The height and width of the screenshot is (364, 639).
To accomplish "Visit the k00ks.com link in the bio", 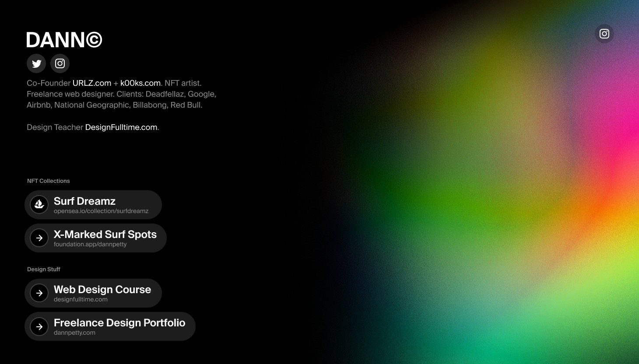I will [140, 83].
